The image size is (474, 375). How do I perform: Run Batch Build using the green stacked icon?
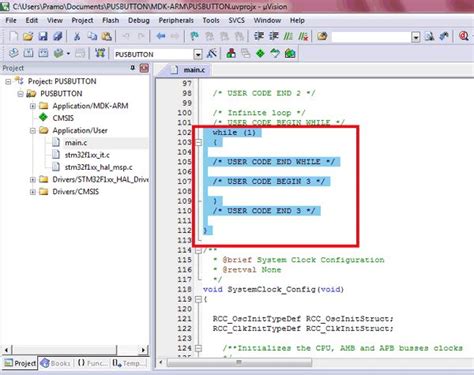pyautogui.click(x=59, y=53)
